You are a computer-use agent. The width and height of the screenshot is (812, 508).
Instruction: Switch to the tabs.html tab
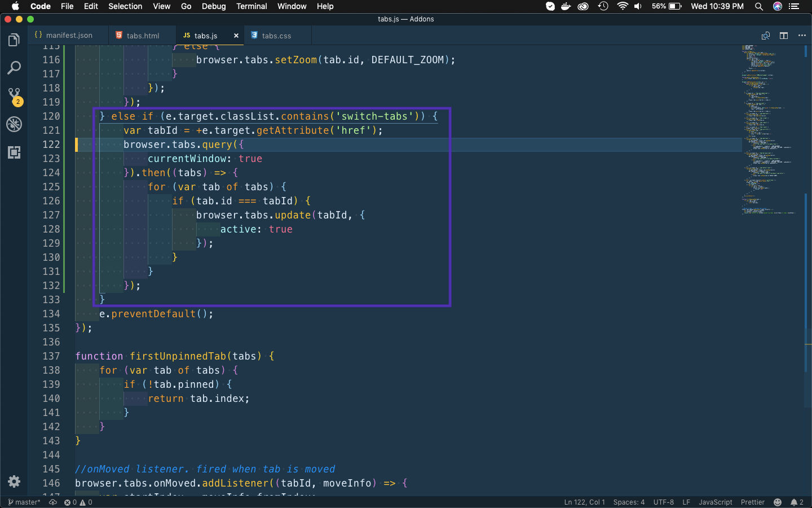pos(143,36)
